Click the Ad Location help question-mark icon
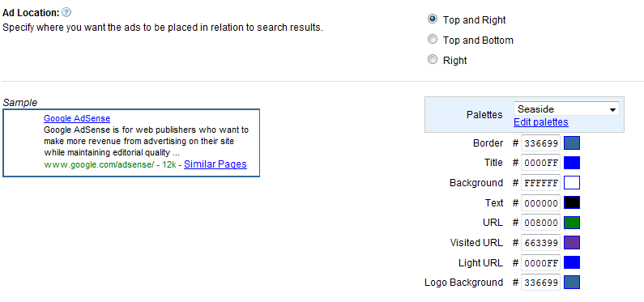 (x=66, y=12)
